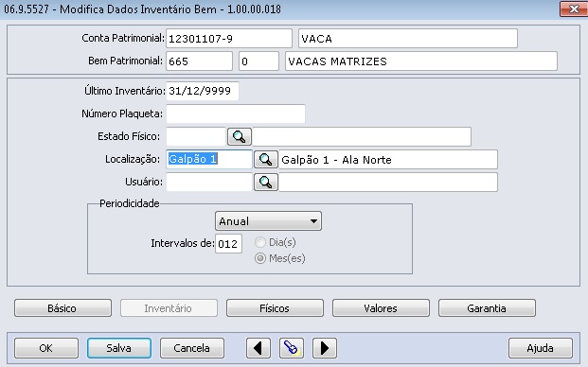Click the Periodicidade group label

coord(130,203)
